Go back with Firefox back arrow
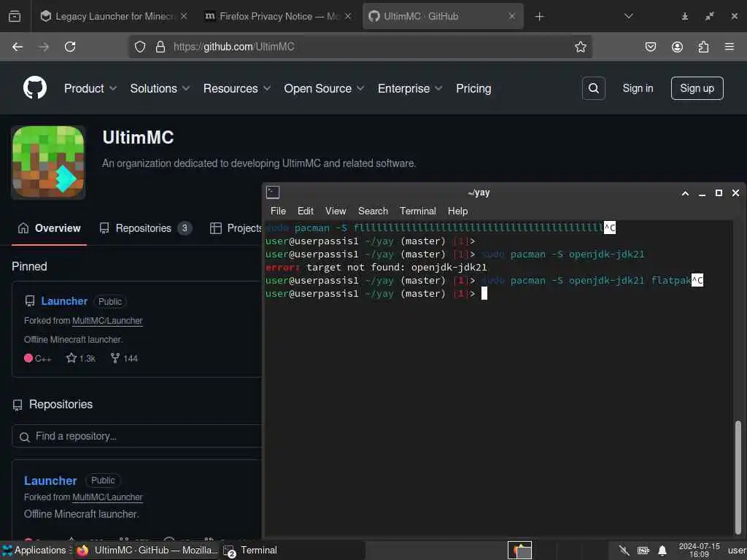 pos(18,47)
